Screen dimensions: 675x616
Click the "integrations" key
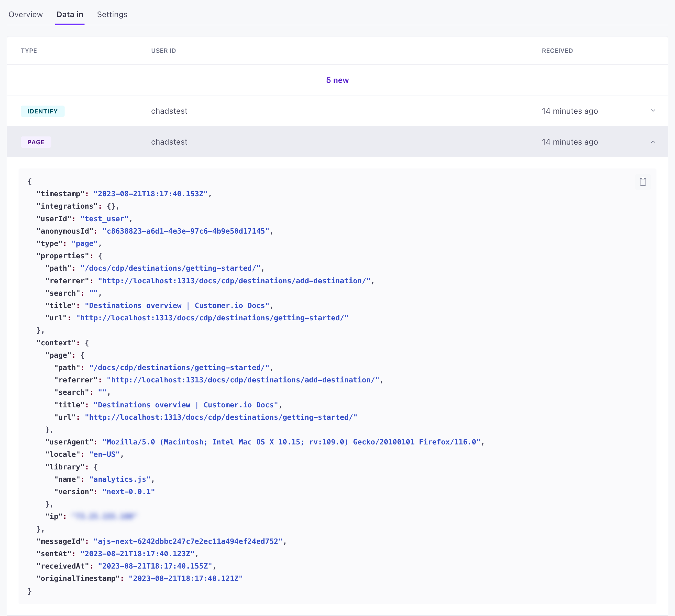(x=67, y=206)
